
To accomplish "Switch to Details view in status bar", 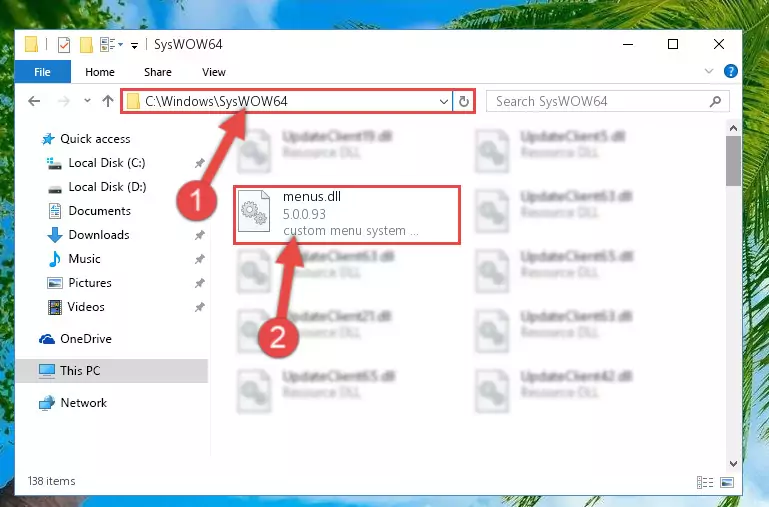I will pos(705,482).
